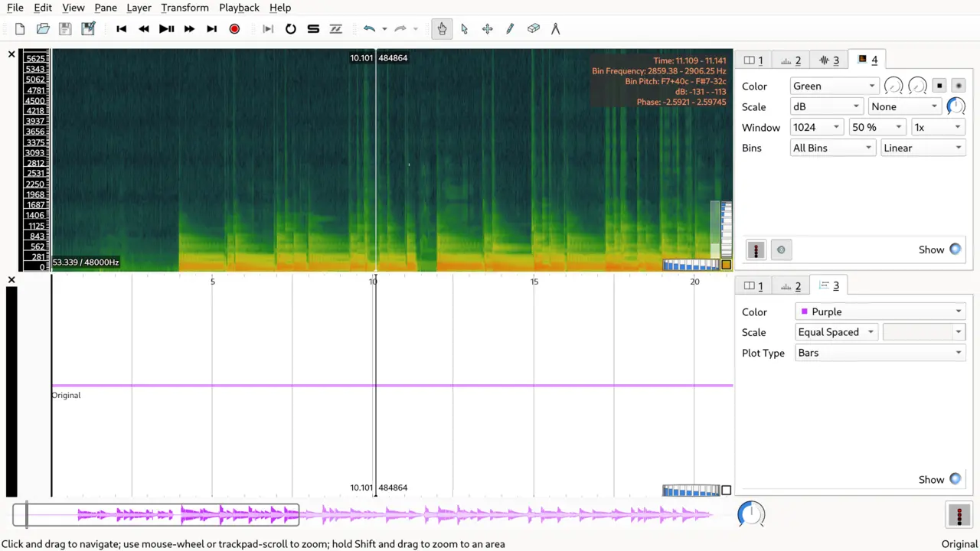This screenshot has height=551, width=980.
Task: Save session with the floppy disk icon
Action: pyautogui.click(x=66, y=29)
